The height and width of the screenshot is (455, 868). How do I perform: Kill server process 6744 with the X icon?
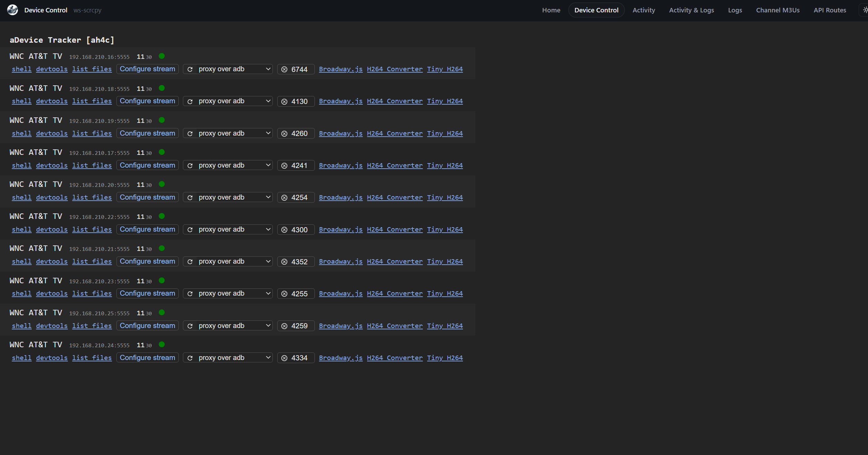[284, 69]
